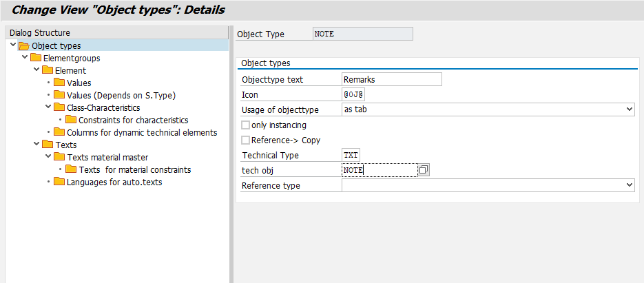This screenshot has height=283, width=644.
Task: Click the Objecttype text input field
Action: pyautogui.click(x=391, y=79)
